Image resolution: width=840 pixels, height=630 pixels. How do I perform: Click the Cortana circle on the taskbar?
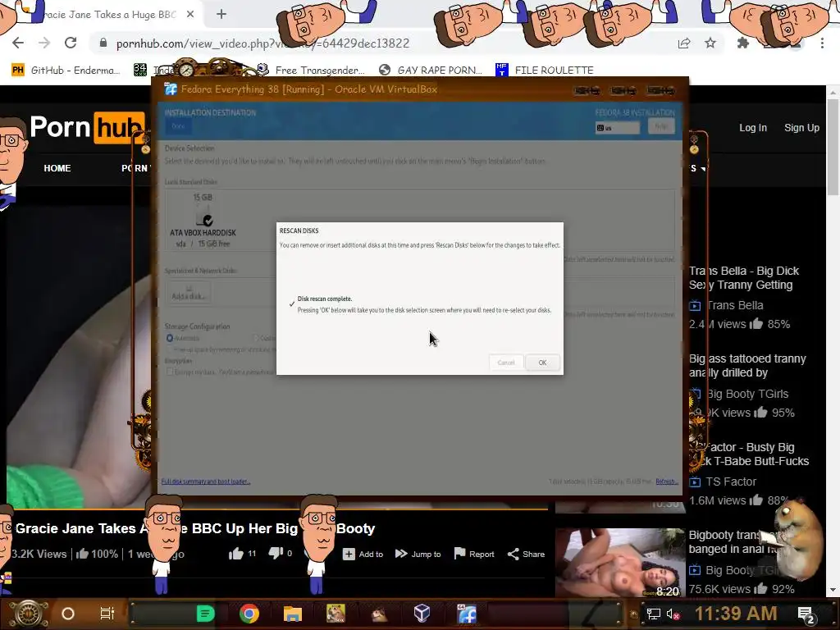(x=68, y=614)
